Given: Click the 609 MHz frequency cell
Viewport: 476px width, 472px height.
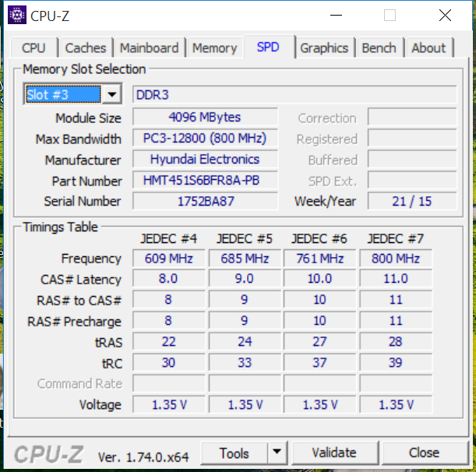Looking at the screenshot, I should pyautogui.click(x=169, y=259).
